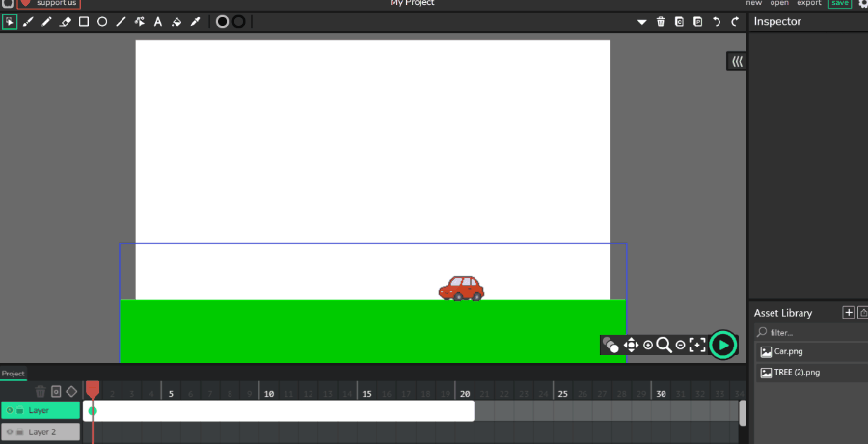Open the stroke color swatch

pos(238,22)
